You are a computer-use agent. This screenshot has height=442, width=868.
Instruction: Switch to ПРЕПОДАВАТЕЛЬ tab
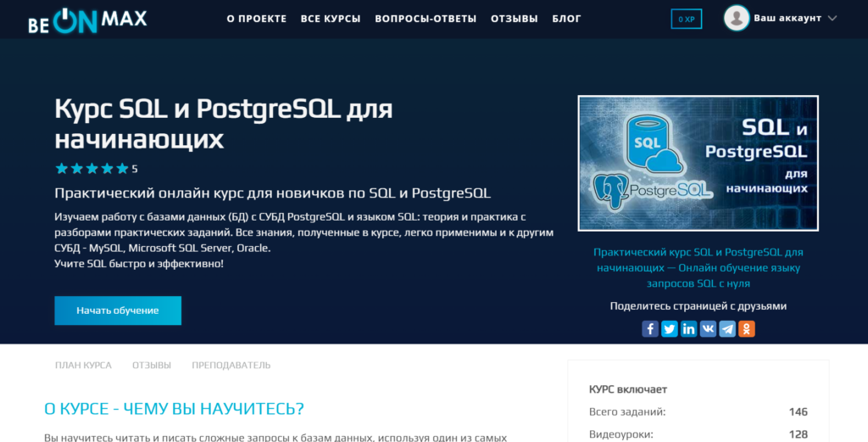pos(231,365)
